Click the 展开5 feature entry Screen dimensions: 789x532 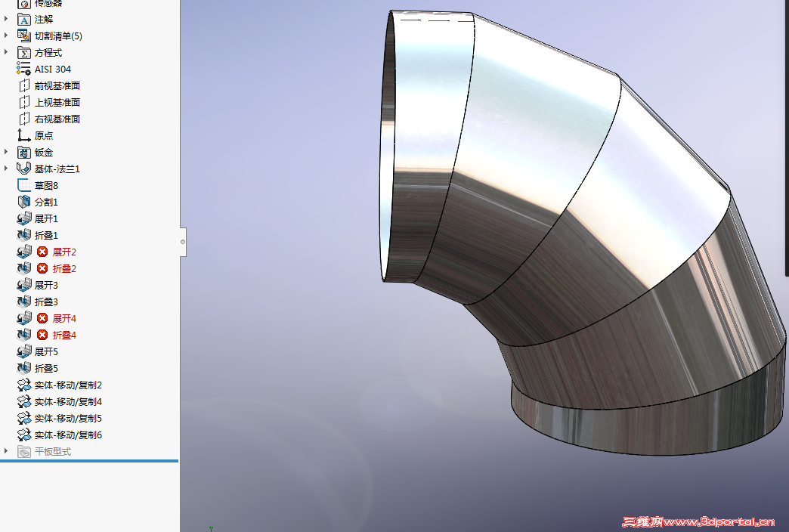(x=47, y=351)
